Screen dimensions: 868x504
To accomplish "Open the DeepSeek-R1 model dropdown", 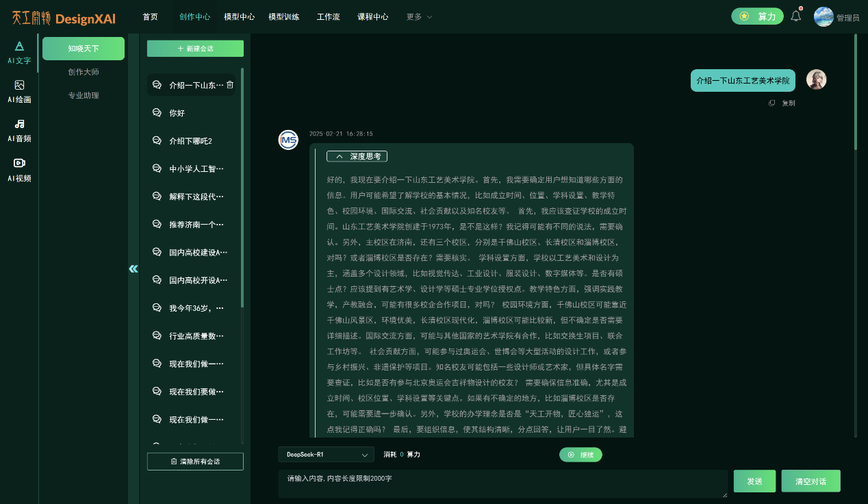I will coord(326,454).
